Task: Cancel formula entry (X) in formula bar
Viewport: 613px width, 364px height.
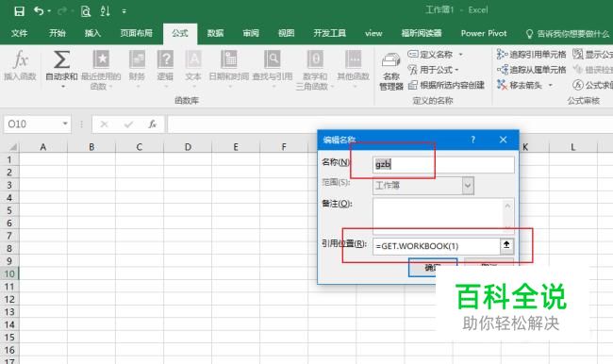Action: coord(104,124)
